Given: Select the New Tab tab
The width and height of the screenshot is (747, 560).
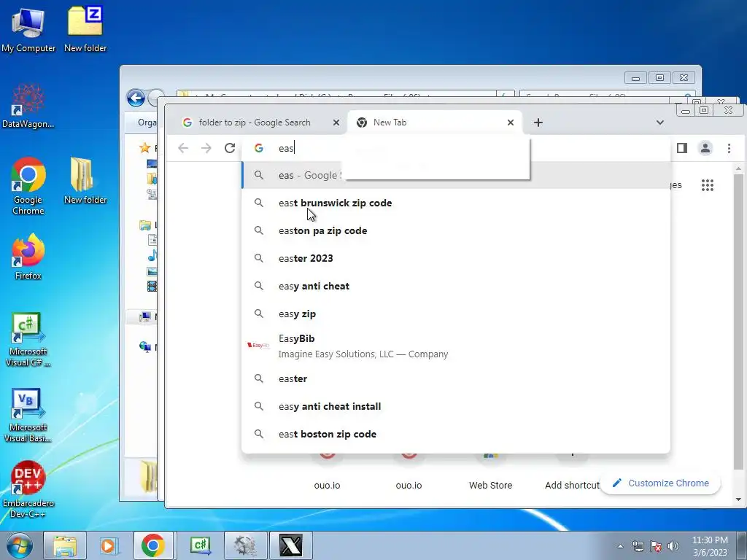Looking at the screenshot, I should 435,122.
